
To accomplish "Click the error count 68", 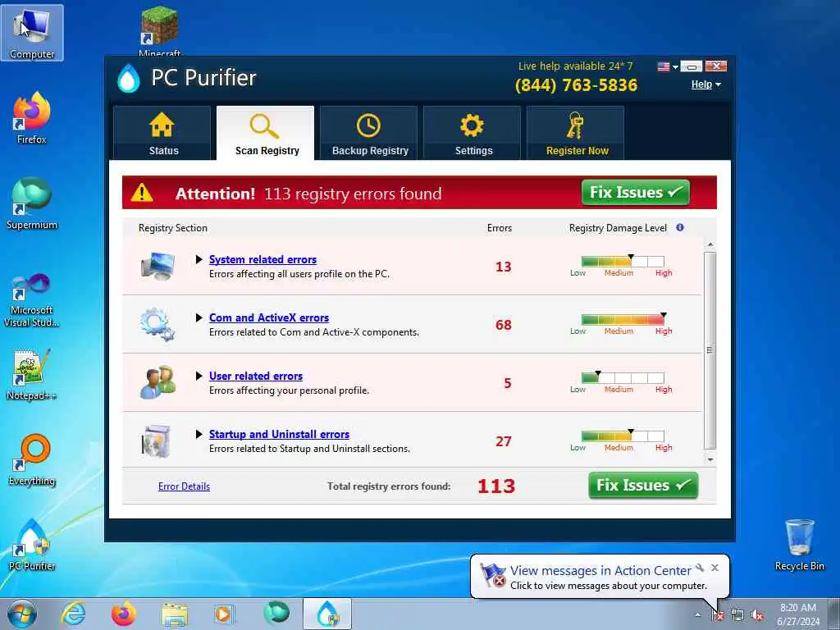I will 503,325.
